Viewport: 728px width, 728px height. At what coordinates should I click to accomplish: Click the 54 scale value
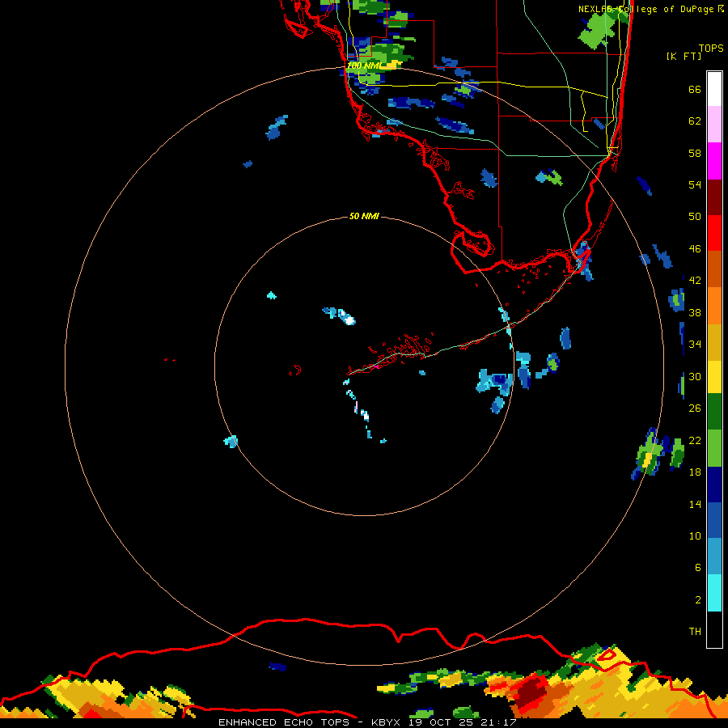(695, 184)
